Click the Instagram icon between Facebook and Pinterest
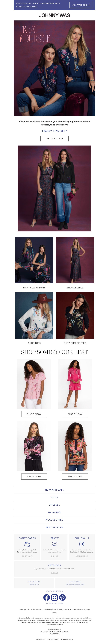The image size is (109, 644). point(55,597)
